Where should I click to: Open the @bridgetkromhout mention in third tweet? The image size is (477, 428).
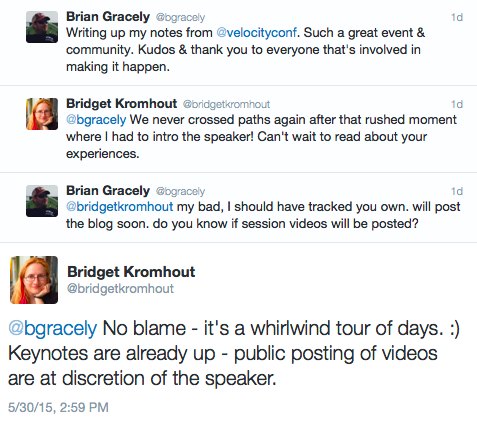(120, 207)
